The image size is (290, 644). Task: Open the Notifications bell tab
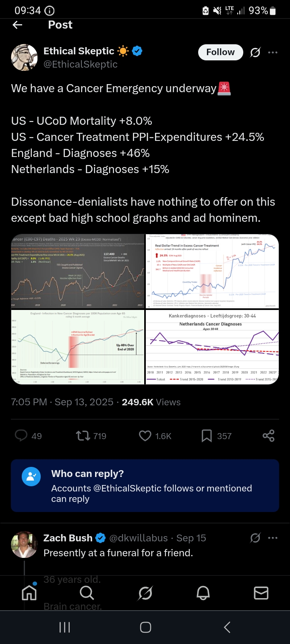(203, 593)
